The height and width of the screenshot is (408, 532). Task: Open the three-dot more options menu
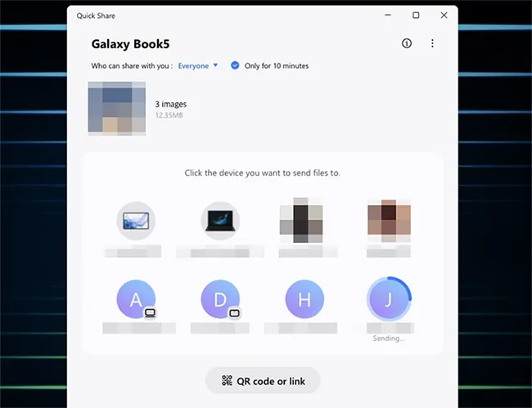pos(432,43)
